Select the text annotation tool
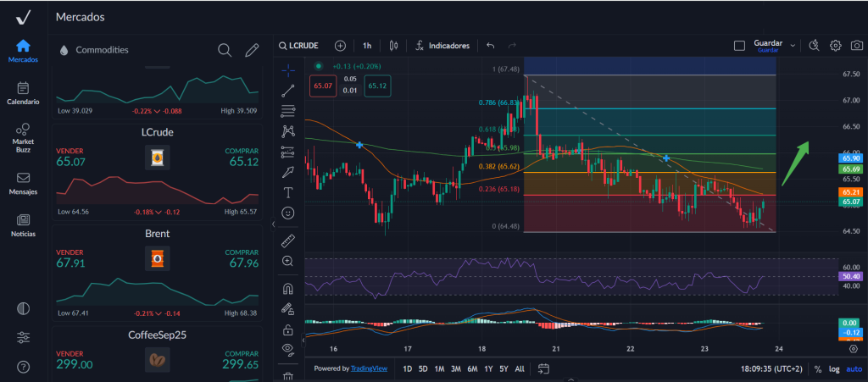868x382 pixels. click(288, 192)
